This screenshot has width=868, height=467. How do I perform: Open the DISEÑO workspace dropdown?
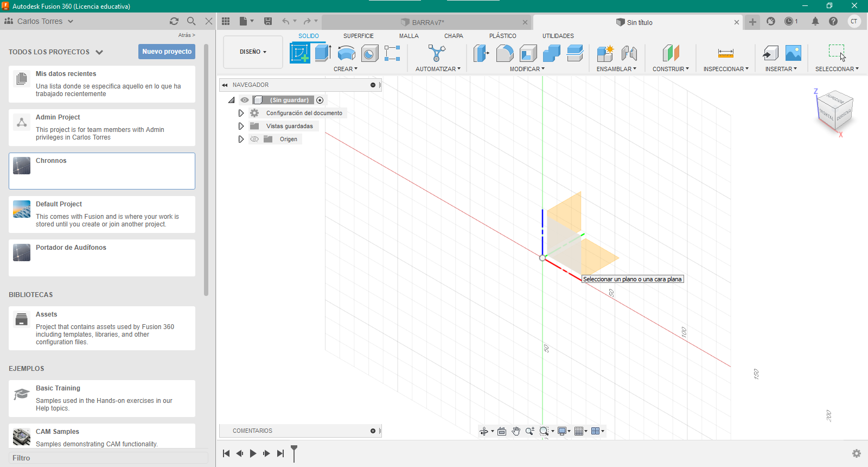(x=253, y=52)
